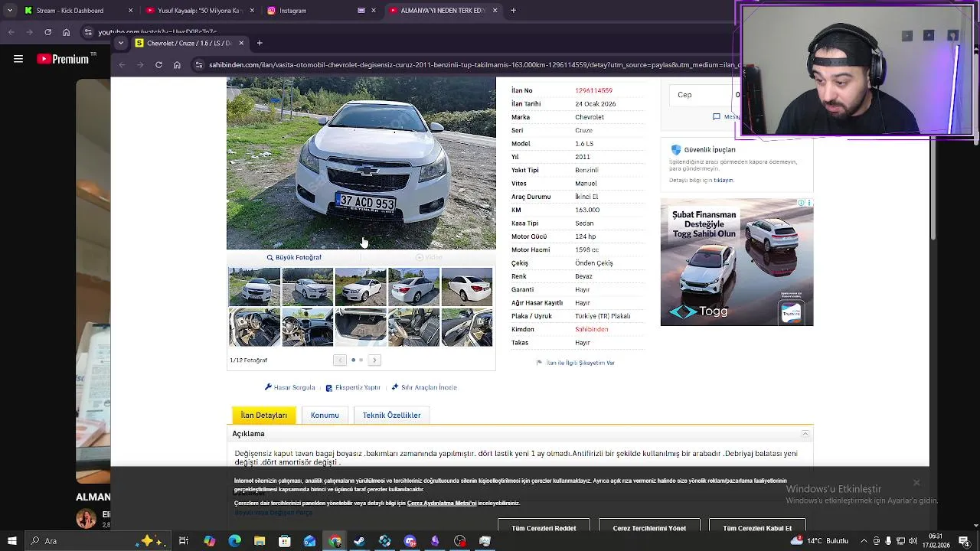The width and height of the screenshot is (980, 551).
Task: Click home icon in YouTube browser window
Action: click(x=67, y=32)
